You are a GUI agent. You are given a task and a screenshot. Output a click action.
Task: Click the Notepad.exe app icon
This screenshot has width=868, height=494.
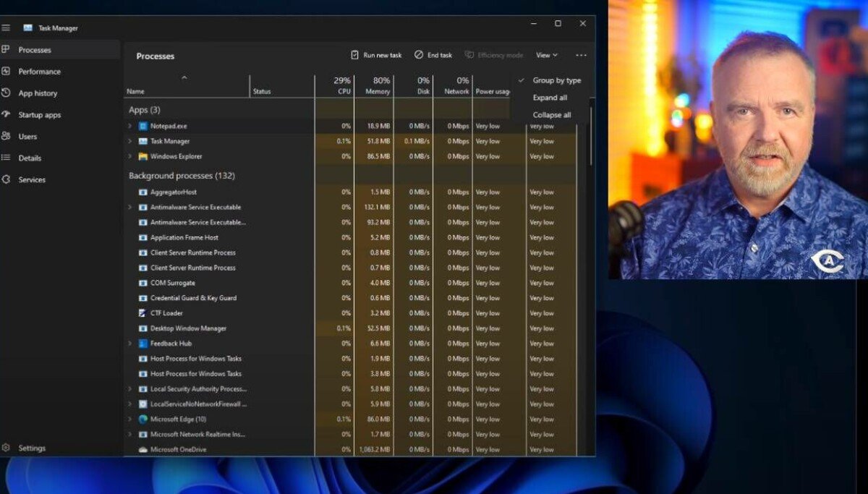pyautogui.click(x=143, y=126)
